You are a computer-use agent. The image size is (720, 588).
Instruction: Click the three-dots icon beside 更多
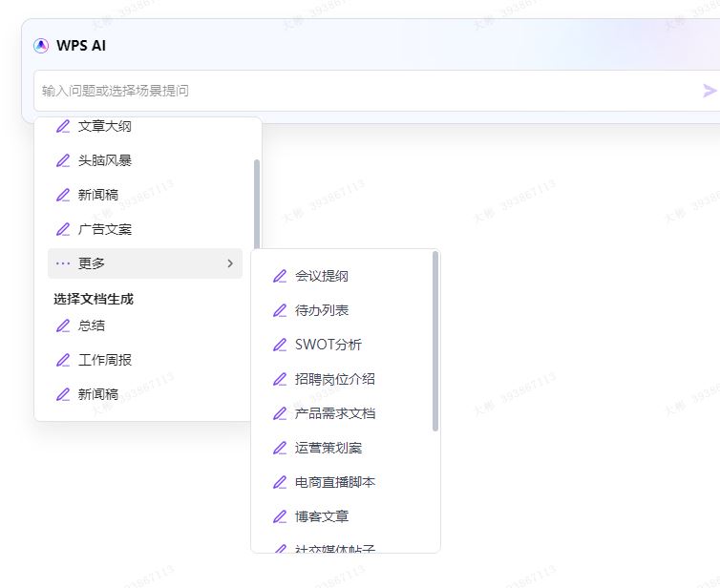pos(63,263)
